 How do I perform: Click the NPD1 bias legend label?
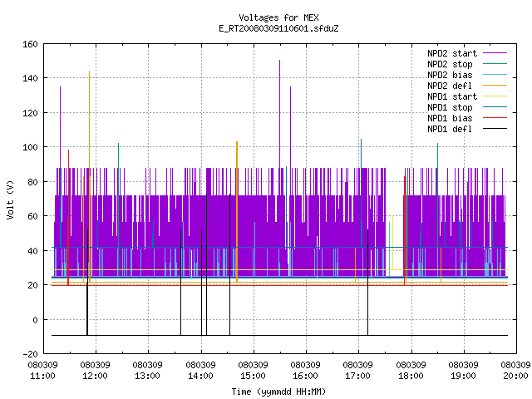pyautogui.click(x=450, y=118)
